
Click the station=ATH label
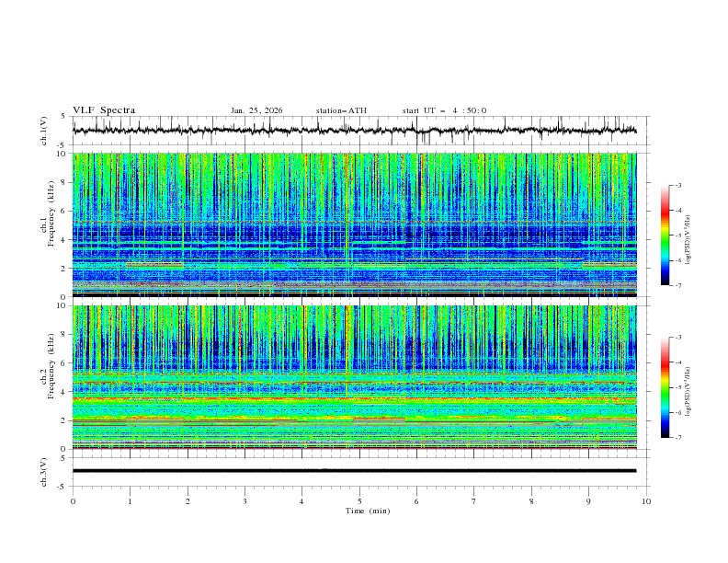[341, 110]
